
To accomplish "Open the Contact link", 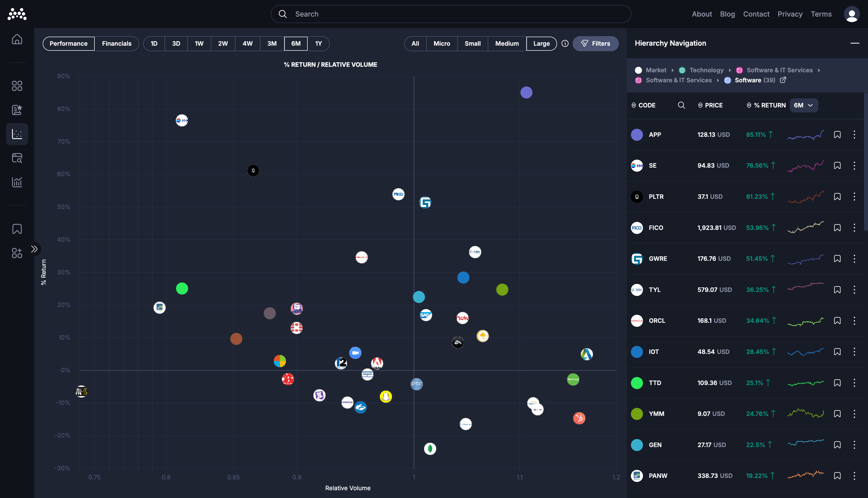I will point(756,14).
